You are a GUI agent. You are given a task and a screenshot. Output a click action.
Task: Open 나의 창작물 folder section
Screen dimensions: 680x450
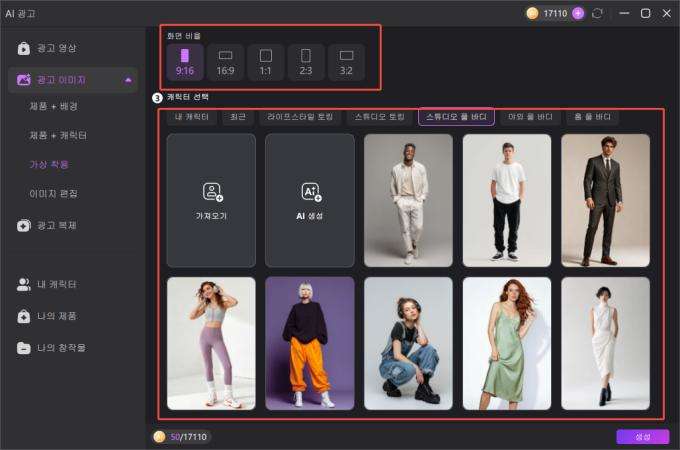click(73, 348)
